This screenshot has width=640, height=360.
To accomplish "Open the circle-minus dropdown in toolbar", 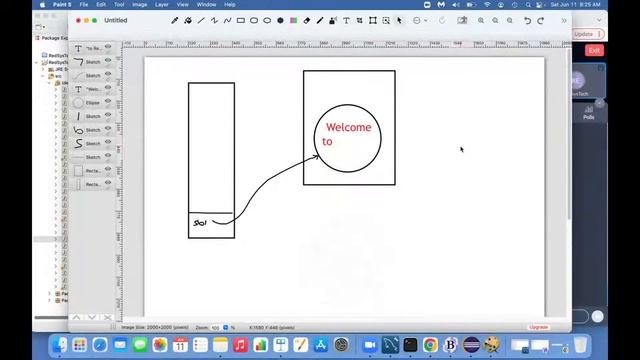I will tap(420, 20).
